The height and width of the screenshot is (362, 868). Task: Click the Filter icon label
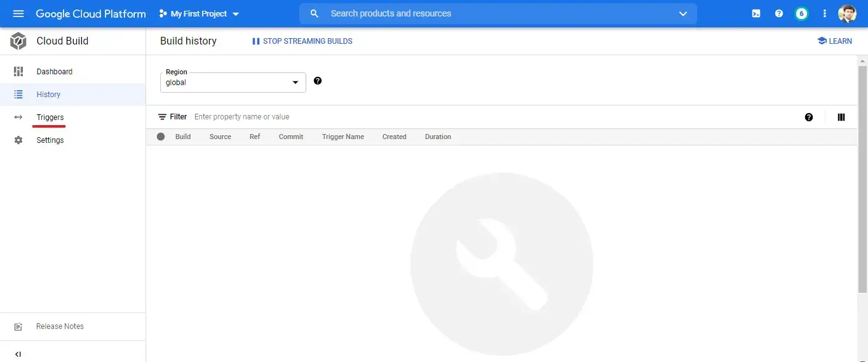(172, 117)
